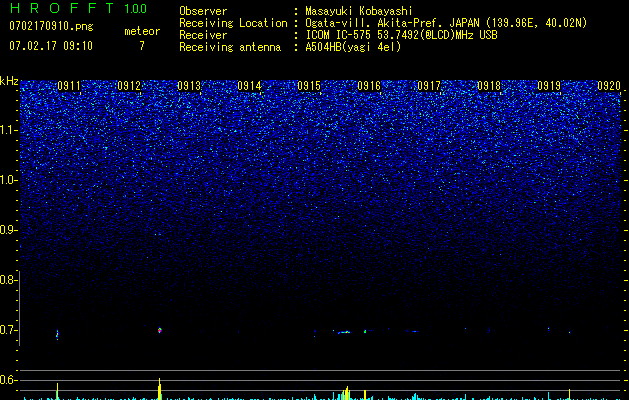Click the 1.0 kHz frequency axis label
The width and height of the screenshot is (629, 400).
[x=9, y=180]
